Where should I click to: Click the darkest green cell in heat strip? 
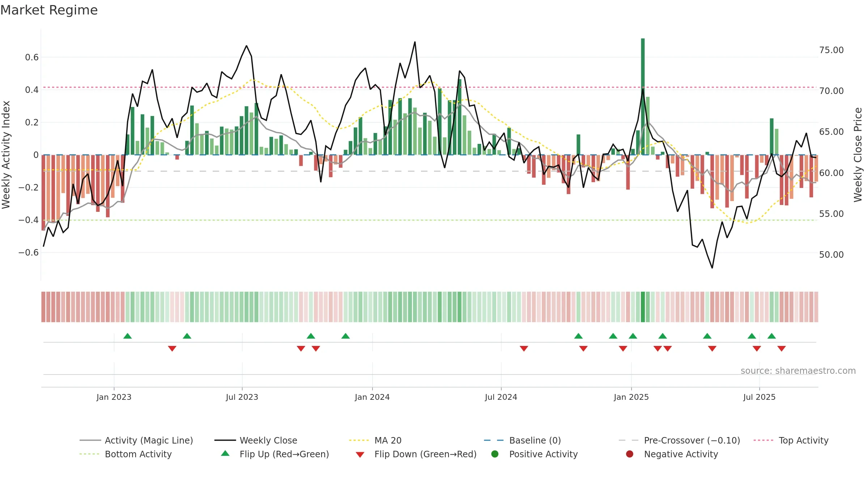[x=643, y=307]
